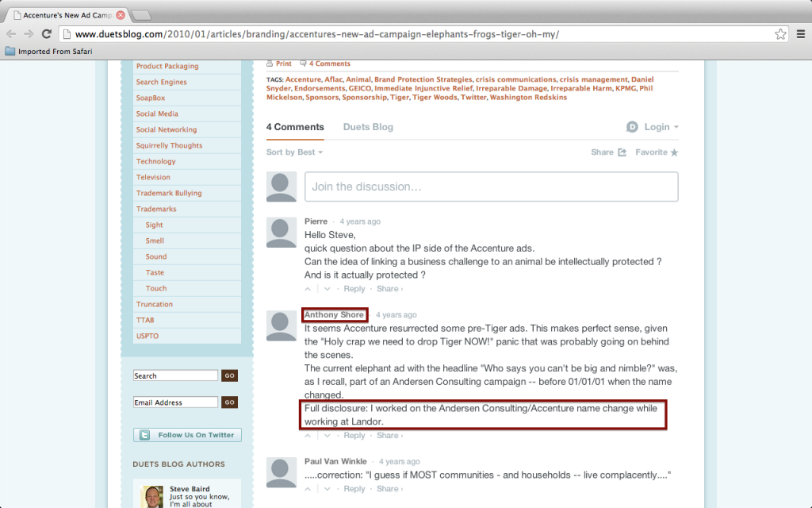Go forward using the browser forward arrow
Screen dimensions: 812x508
point(29,34)
